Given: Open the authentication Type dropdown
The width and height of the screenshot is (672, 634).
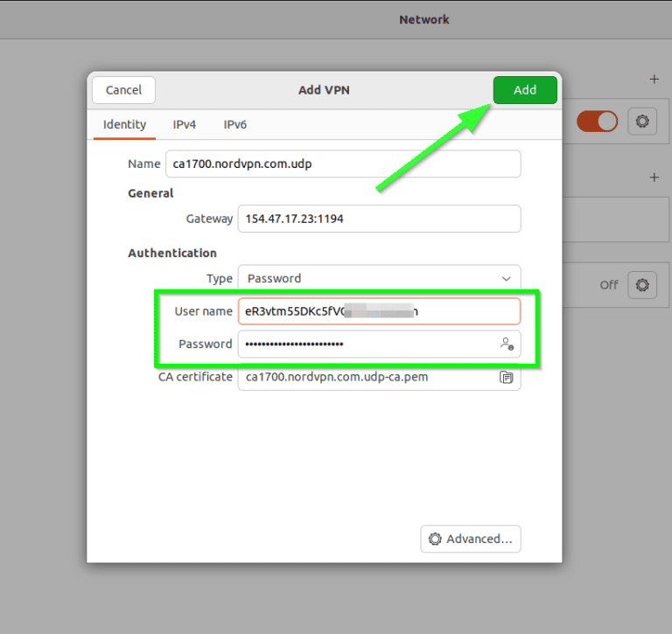Looking at the screenshot, I should tap(378, 278).
